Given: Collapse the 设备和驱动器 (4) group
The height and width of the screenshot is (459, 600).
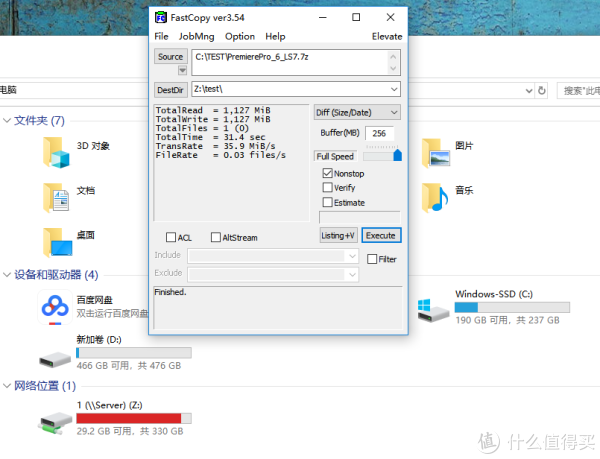Looking at the screenshot, I should [7, 275].
